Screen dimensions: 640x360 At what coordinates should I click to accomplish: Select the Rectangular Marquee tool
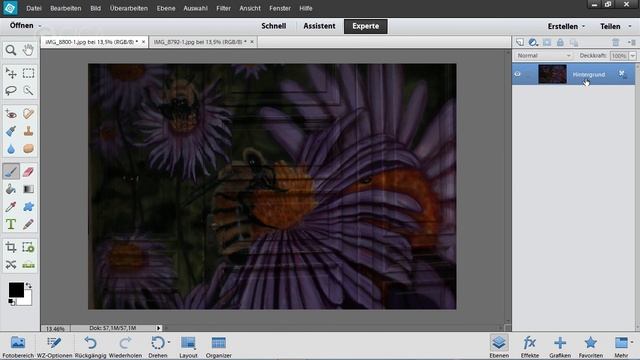pos(28,73)
